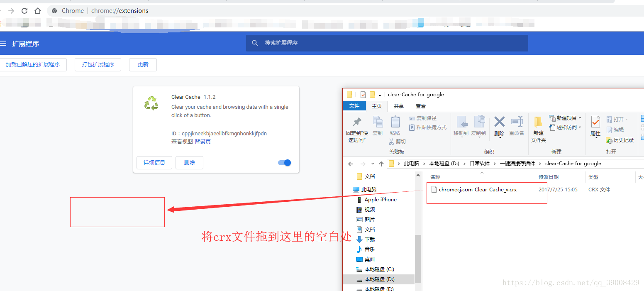Viewport: 644px width, 291px height.
Task: Click 复制路径 in the clipboard group
Action: (x=423, y=118)
